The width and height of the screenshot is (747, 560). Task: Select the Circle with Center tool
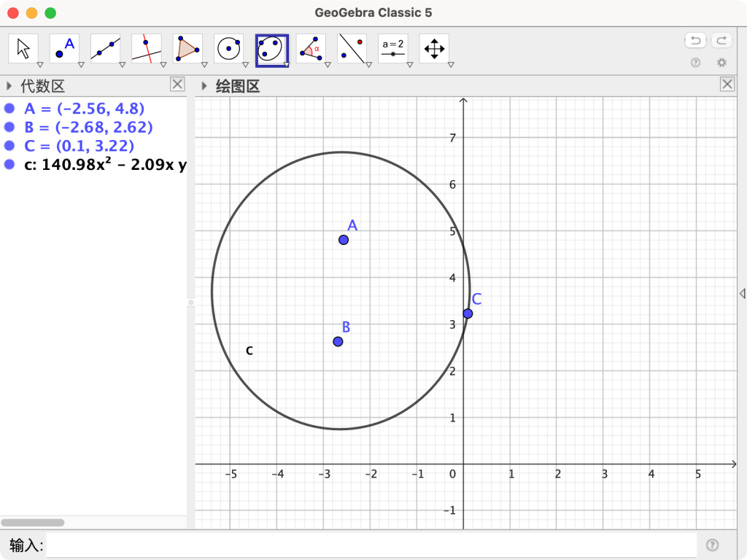228,49
